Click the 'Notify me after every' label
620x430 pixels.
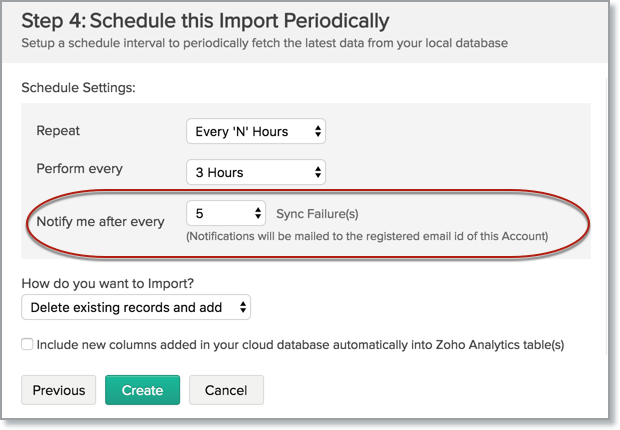(100, 221)
